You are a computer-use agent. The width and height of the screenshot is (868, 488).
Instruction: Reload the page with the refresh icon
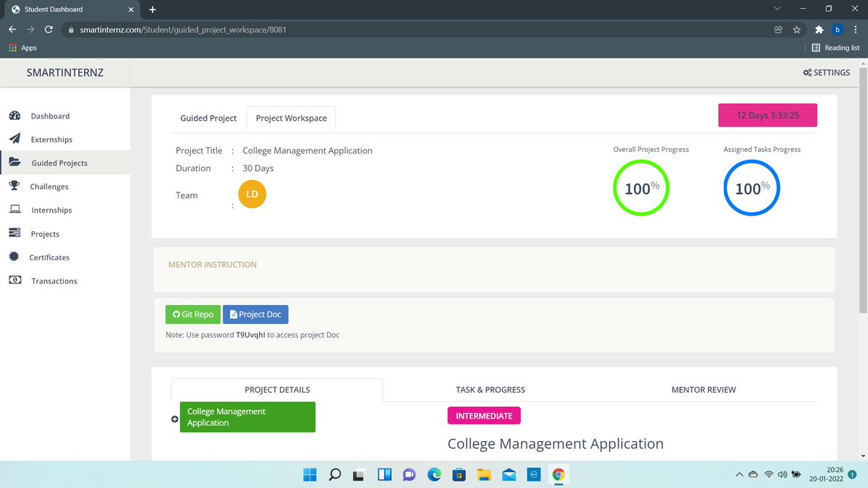click(48, 30)
